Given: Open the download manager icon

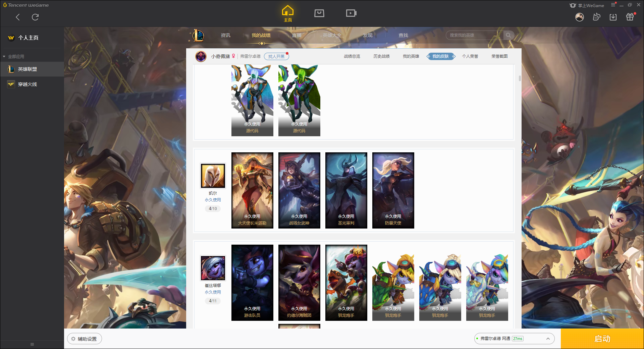Looking at the screenshot, I should (x=613, y=17).
